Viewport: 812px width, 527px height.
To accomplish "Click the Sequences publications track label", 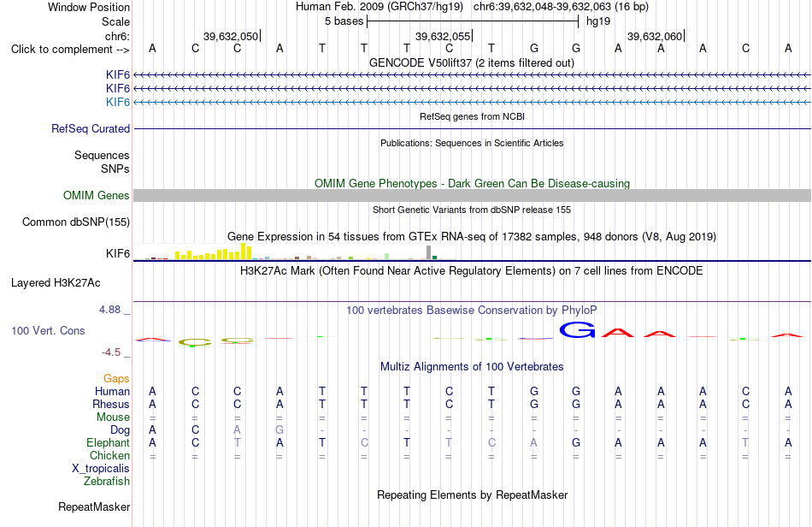I will click(x=102, y=155).
